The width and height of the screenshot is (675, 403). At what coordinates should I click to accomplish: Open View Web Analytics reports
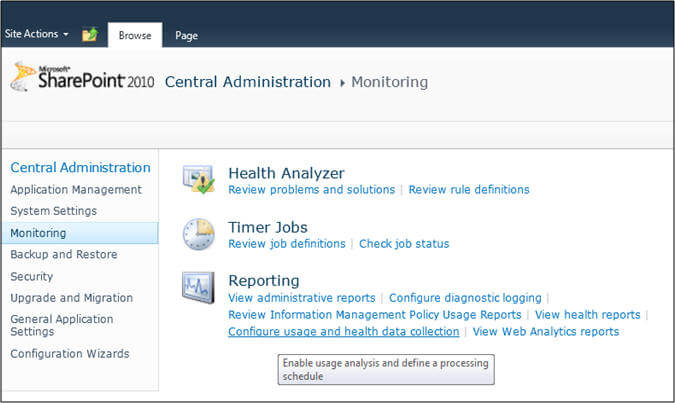[x=546, y=332]
